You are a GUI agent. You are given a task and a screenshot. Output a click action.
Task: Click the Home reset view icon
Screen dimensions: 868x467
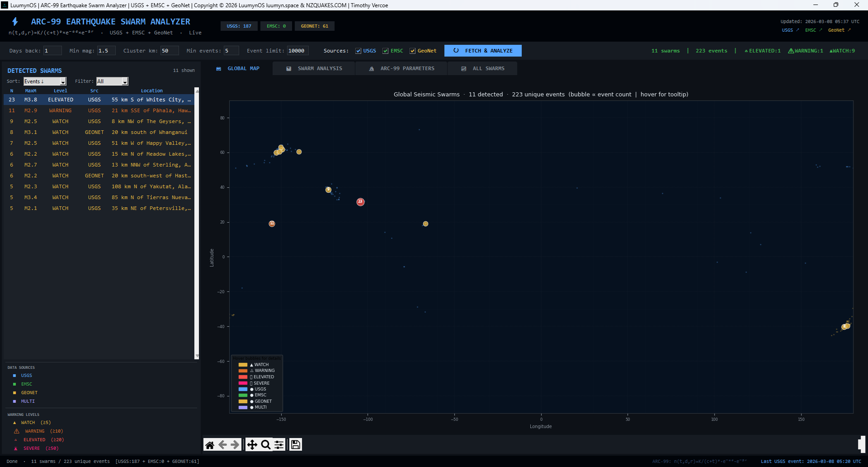pyautogui.click(x=210, y=445)
